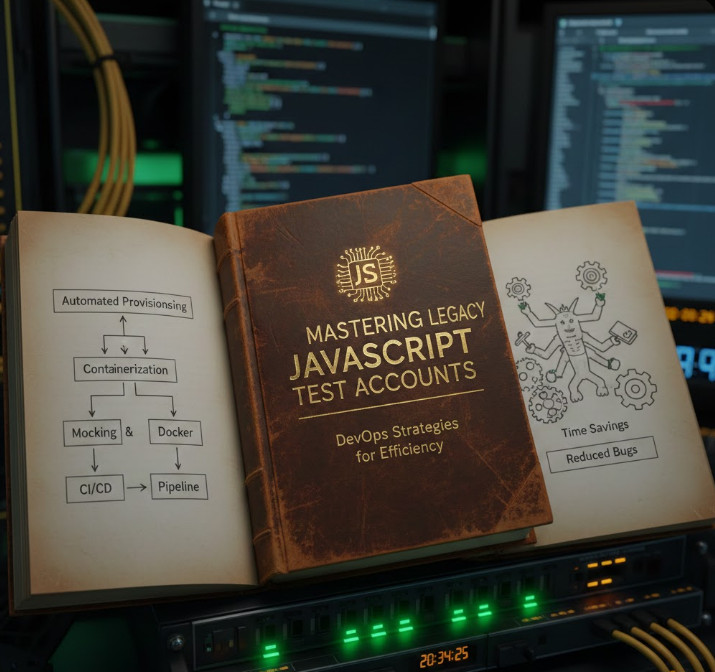Click the gold underline beneath TEST ACCOUNTS

click(x=391, y=404)
